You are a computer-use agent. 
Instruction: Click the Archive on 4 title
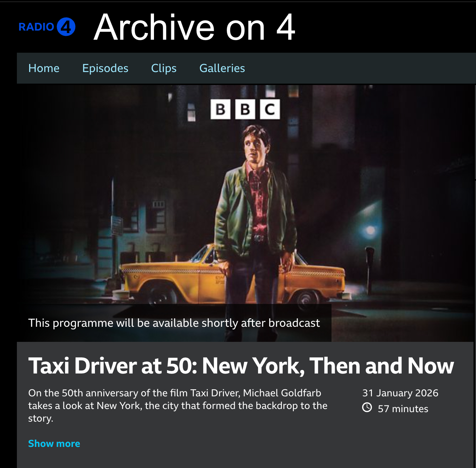point(194,27)
